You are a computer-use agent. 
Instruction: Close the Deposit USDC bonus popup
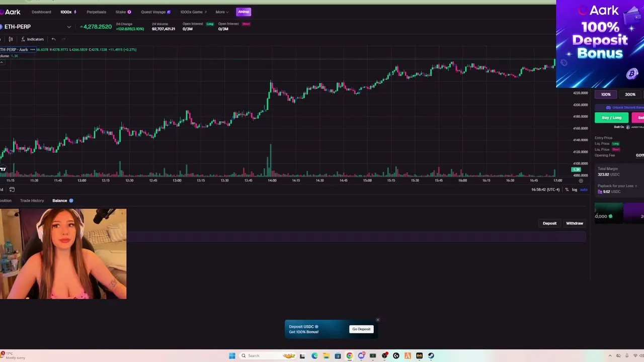(x=378, y=320)
